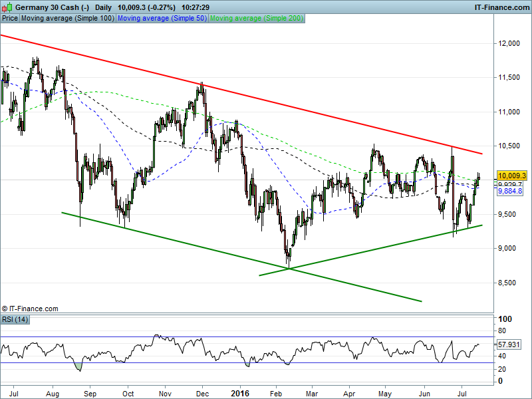The height and width of the screenshot is (399, 532).
Task: Click the 11,000 price axis label
Action: pyautogui.click(x=509, y=112)
